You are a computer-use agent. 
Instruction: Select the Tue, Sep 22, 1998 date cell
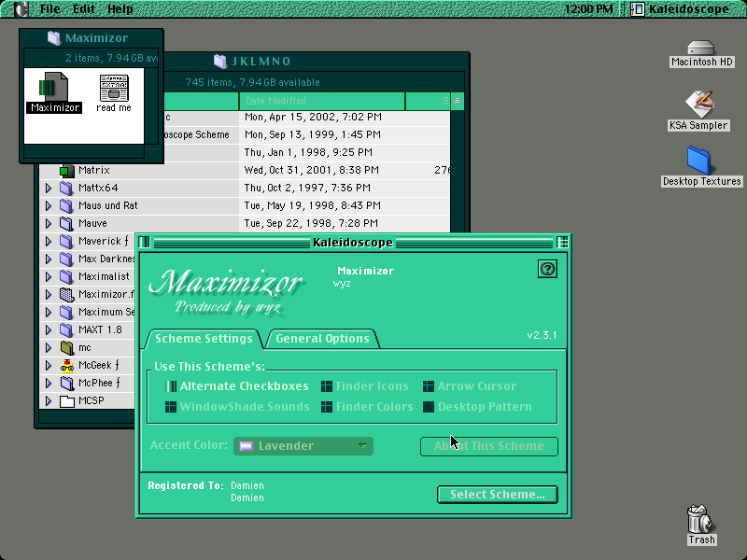click(311, 223)
